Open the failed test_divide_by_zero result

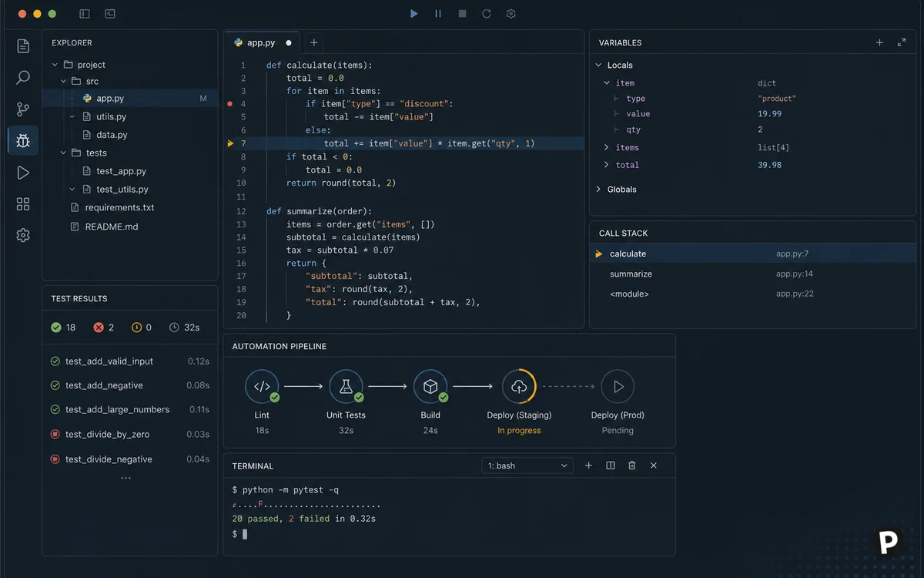129,434
